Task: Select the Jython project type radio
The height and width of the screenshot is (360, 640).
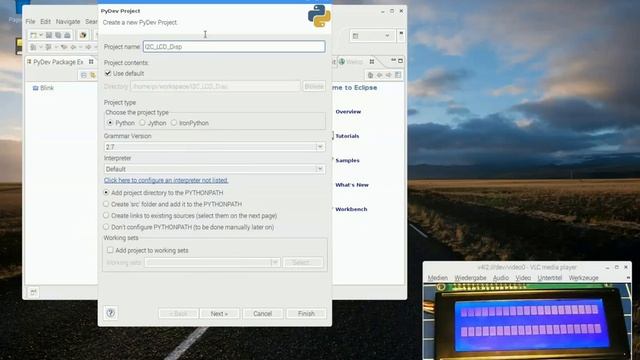Action: [142, 122]
